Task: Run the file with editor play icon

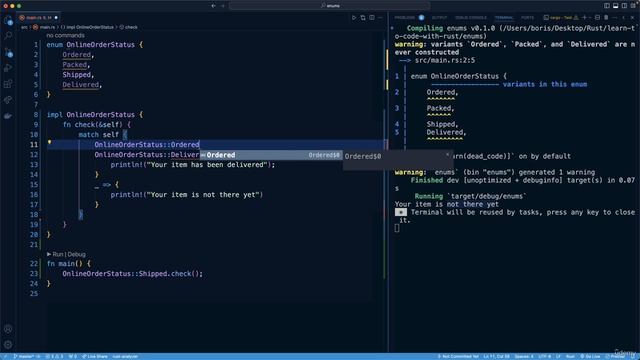Action: 354,18
